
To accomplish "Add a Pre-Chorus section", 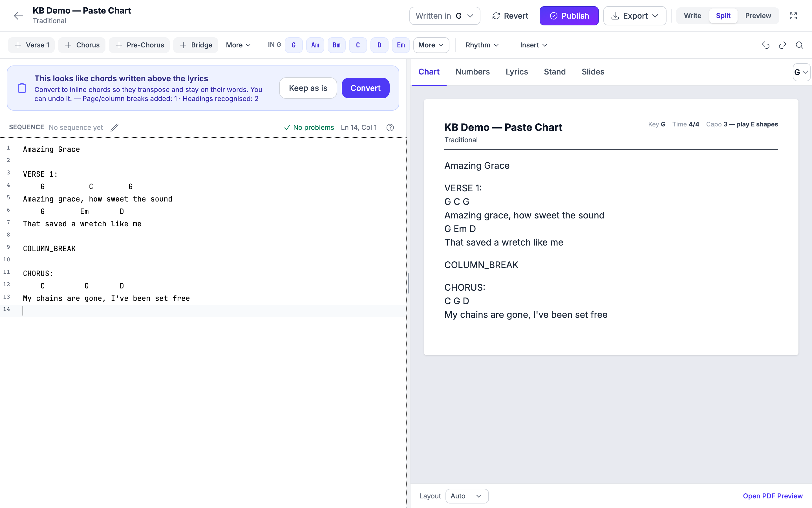I will (x=139, y=45).
